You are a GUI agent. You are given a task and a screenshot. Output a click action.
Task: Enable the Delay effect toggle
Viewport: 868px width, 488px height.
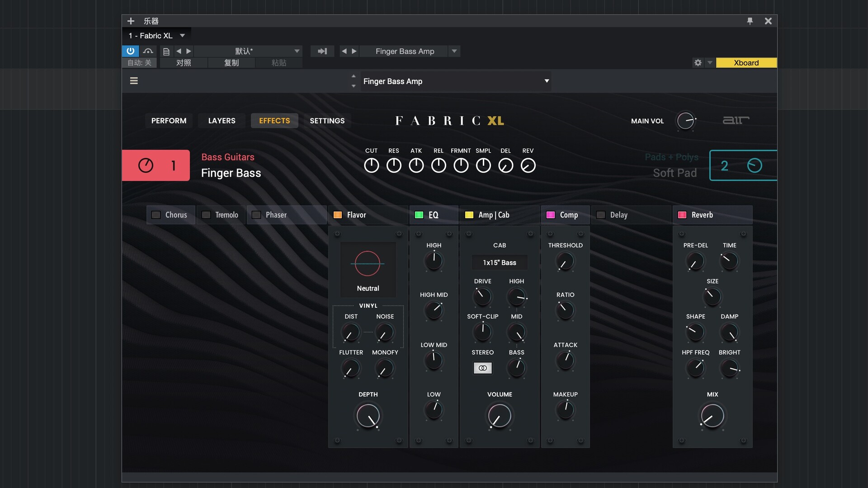point(601,215)
